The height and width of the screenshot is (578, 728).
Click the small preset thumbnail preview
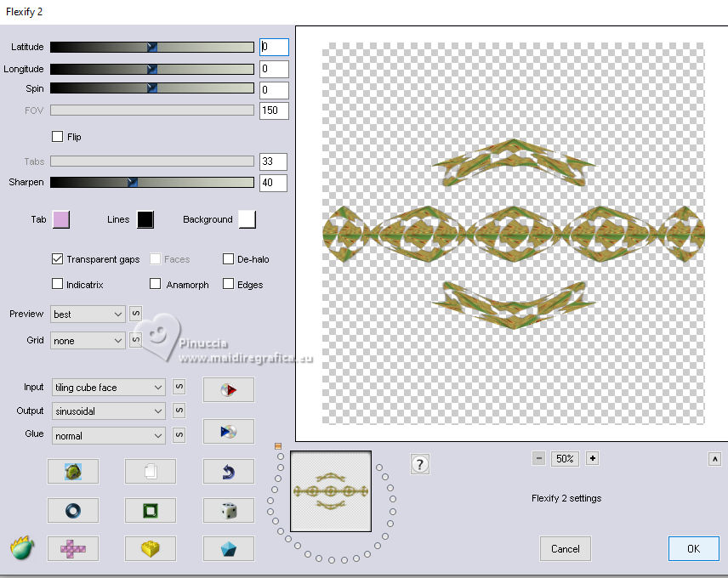click(331, 491)
